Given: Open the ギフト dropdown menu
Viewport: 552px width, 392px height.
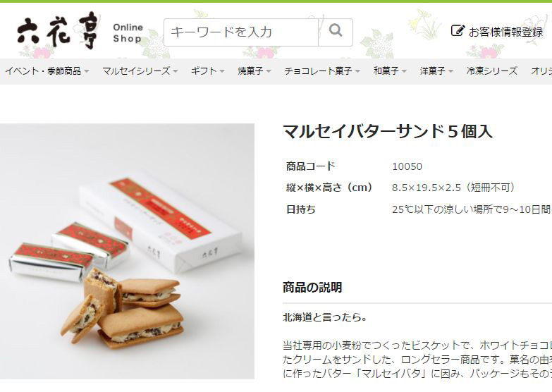Looking at the screenshot, I should (x=207, y=71).
